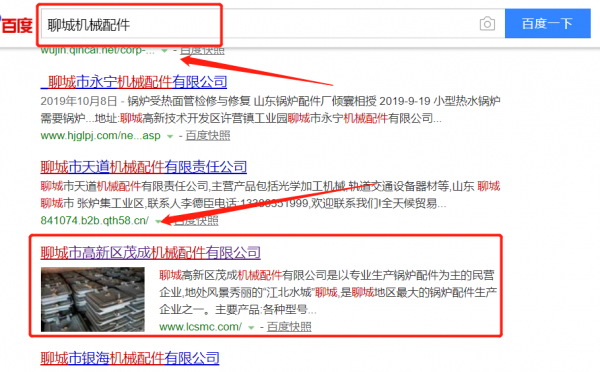Open the 聊城市天道机械配件有限责任公司 result

point(144,166)
